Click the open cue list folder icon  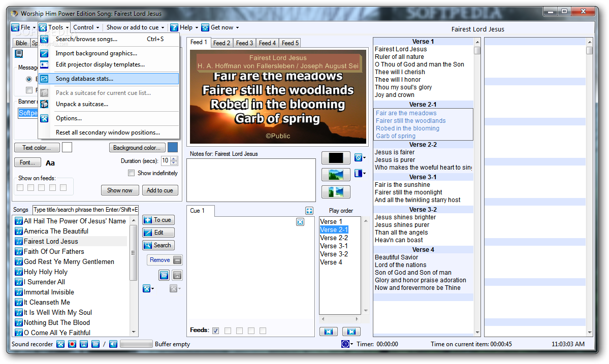pos(164,275)
